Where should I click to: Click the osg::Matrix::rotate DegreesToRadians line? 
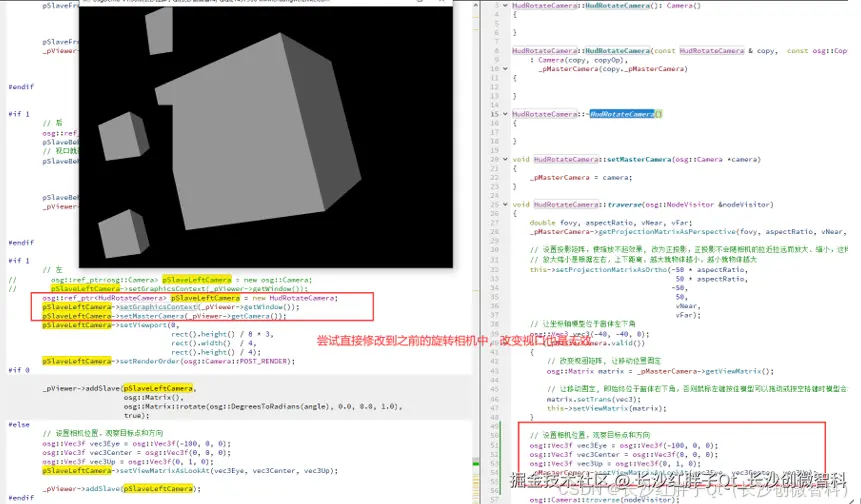(x=263, y=406)
